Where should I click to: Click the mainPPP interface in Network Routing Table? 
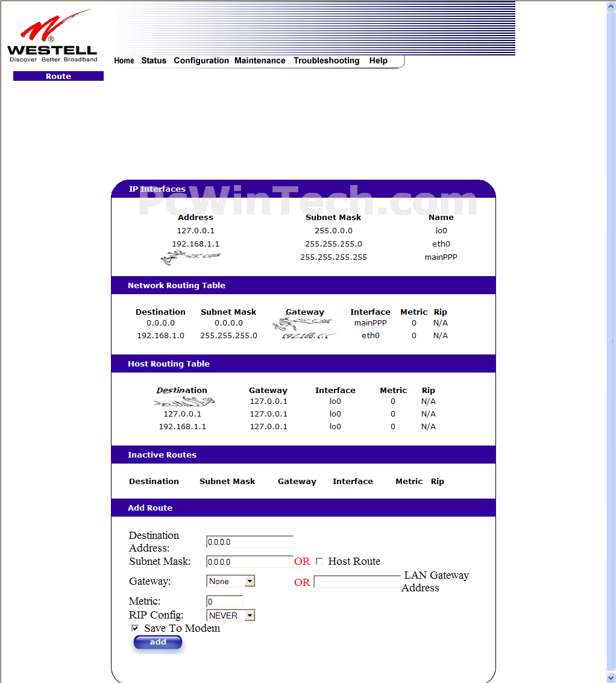[x=370, y=323]
